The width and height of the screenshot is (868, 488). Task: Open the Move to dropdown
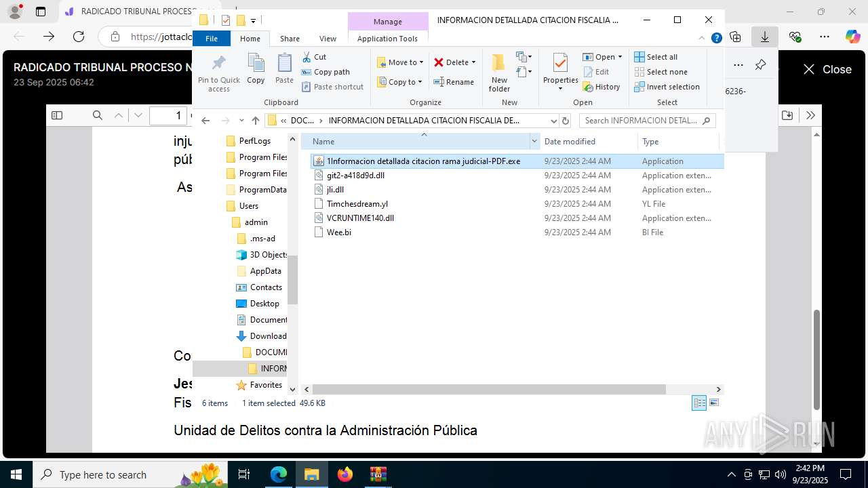[x=400, y=62]
